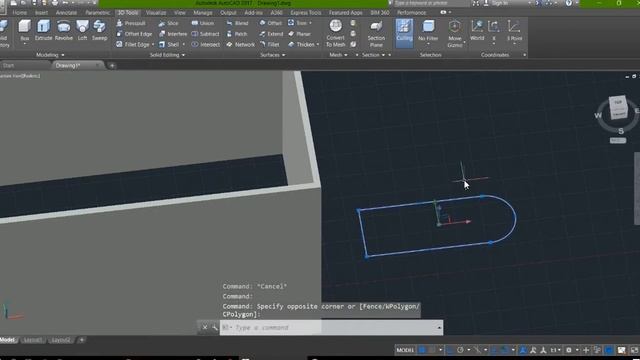640x360 pixels.
Task: Expand the Surfaces panel
Action: click(273, 55)
